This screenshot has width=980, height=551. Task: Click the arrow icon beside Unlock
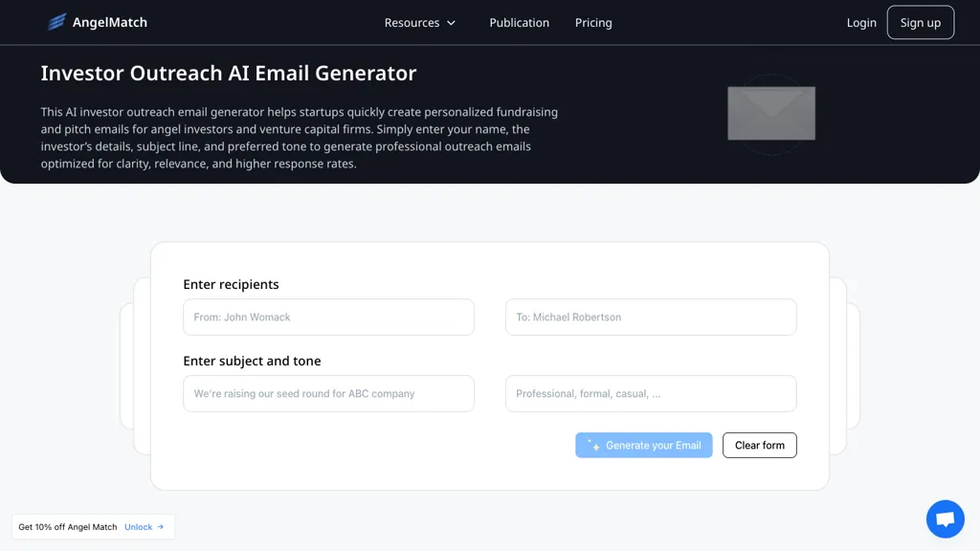pos(161,527)
